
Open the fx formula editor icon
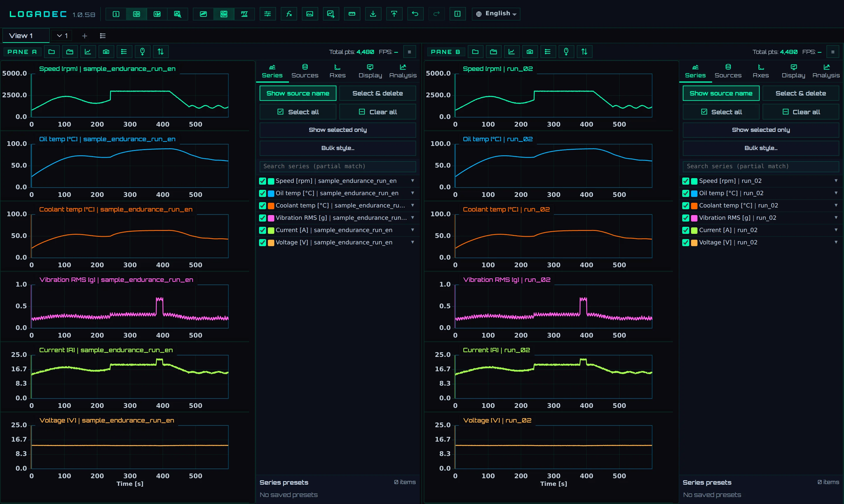[x=289, y=14]
